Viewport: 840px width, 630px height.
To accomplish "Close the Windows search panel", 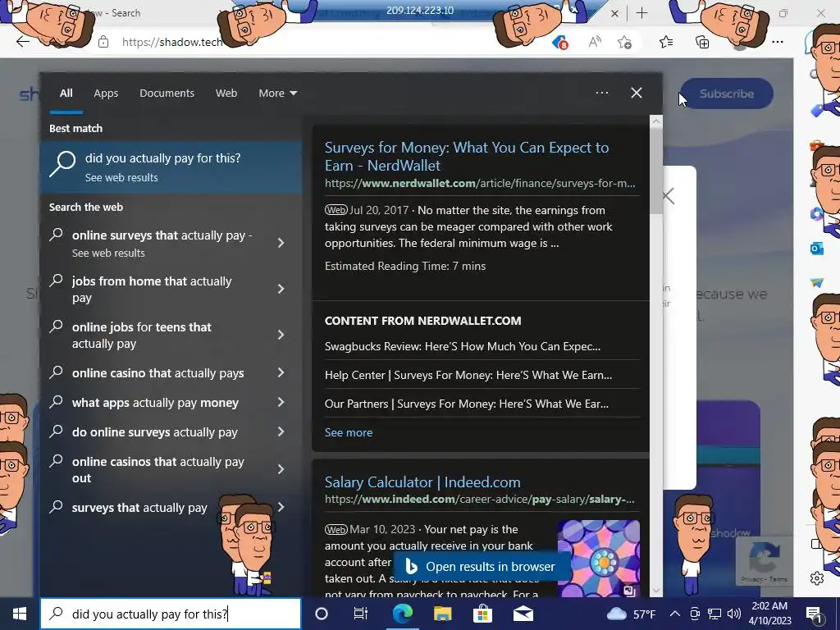I will pos(637,93).
